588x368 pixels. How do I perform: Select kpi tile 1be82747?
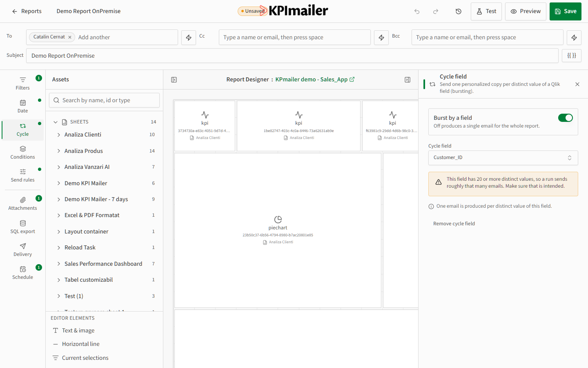pyautogui.click(x=298, y=126)
